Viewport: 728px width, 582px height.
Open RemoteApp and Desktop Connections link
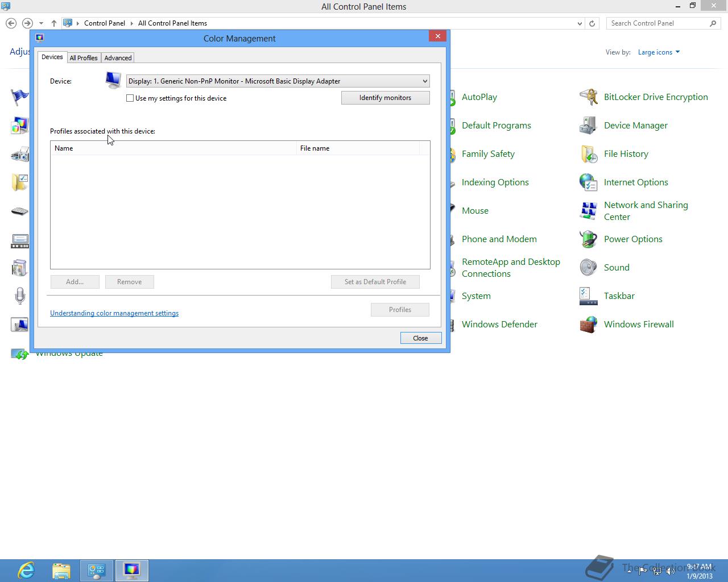click(511, 268)
